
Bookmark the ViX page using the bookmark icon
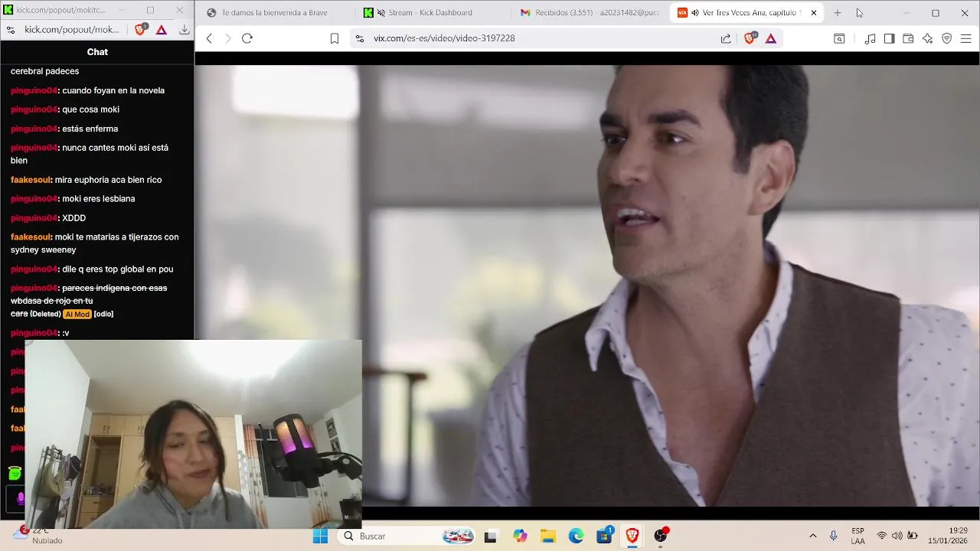(x=335, y=38)
